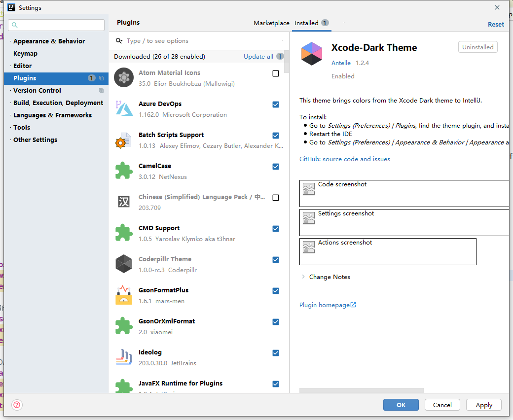Open the Keymap settings page

coord(25,54)
